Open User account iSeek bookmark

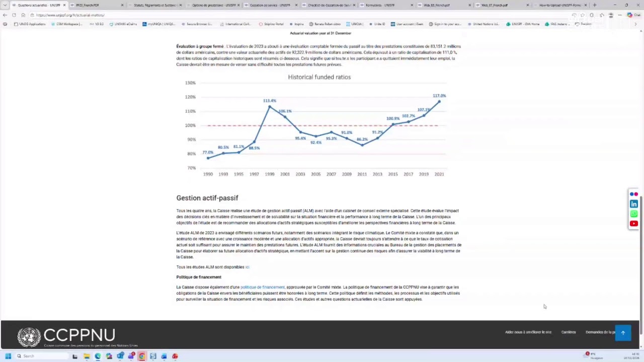[407, 24]
